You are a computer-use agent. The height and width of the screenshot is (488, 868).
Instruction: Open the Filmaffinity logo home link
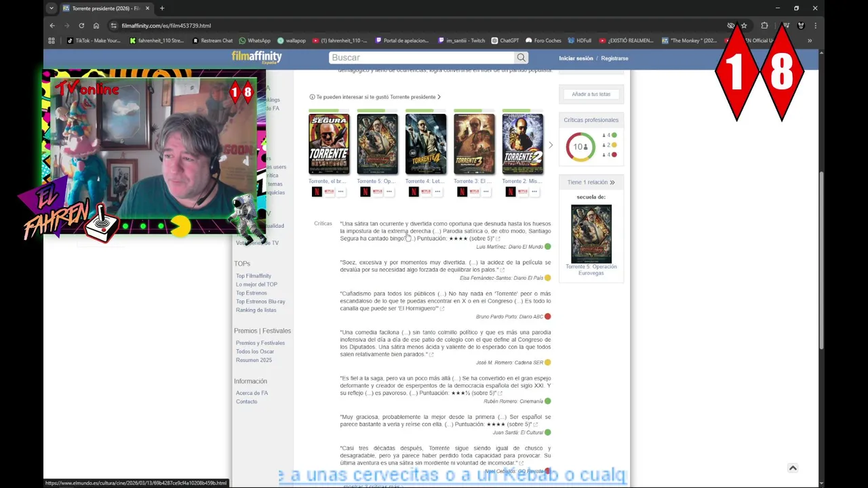(x=256, y=57)
